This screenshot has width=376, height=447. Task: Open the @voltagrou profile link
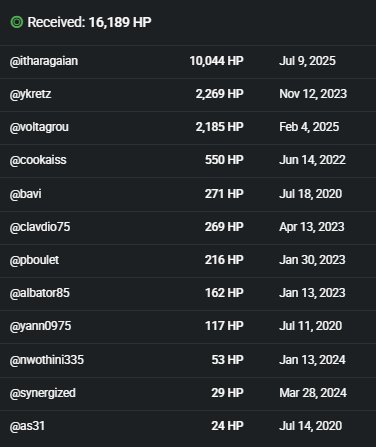39,127
